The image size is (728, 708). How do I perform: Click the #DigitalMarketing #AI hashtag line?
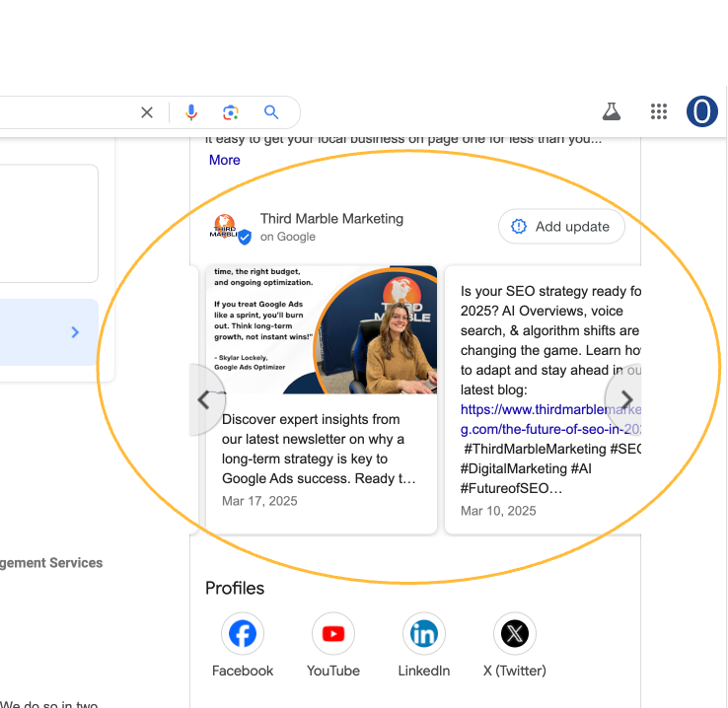pos(526,468)
